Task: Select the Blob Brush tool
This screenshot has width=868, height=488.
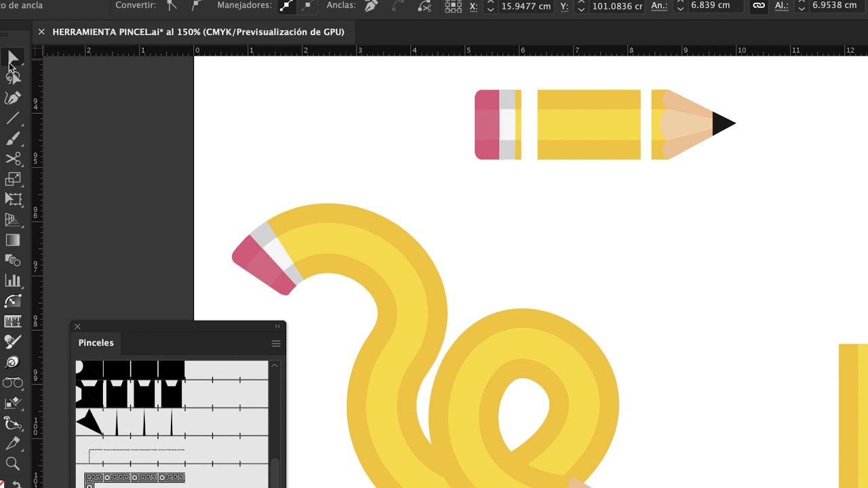Action: (x=12, y=342)
